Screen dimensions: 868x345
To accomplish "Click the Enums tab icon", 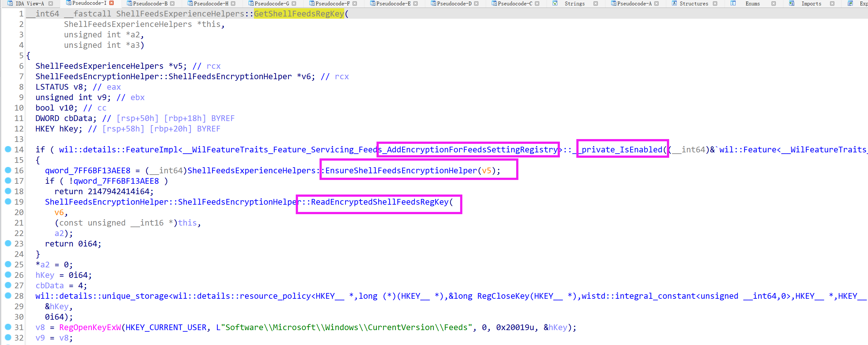I will [733, 3].
